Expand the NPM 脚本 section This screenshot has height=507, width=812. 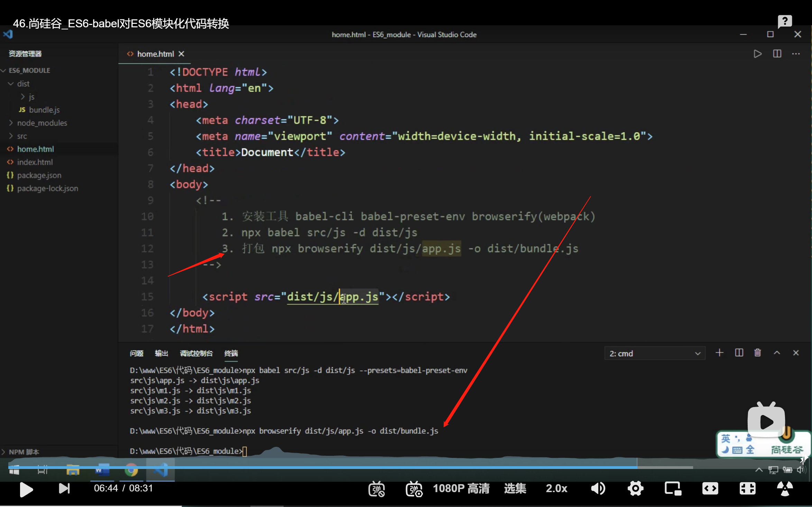[x=24, y=452]
